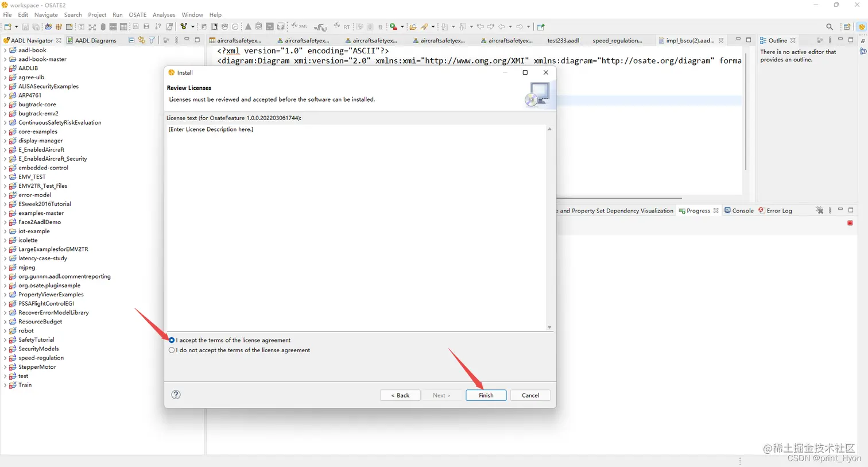Expand the aadl-book project
868x467 pixels.
point(5,50)
